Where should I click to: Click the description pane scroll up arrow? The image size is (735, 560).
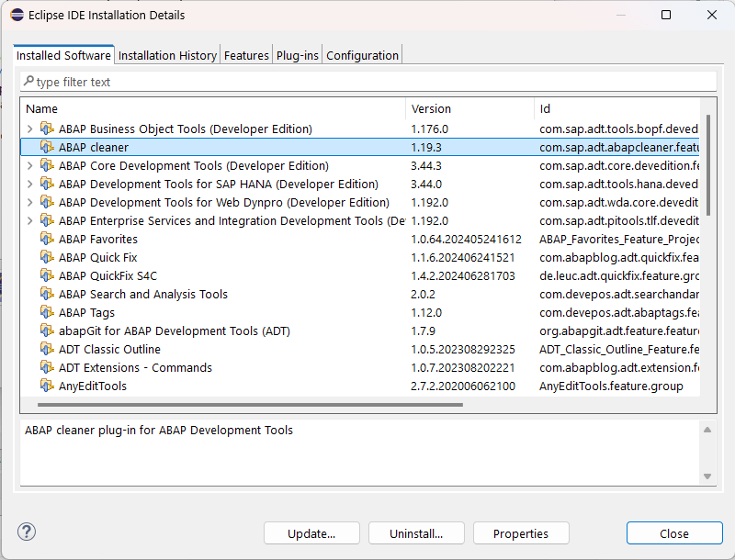707,430
